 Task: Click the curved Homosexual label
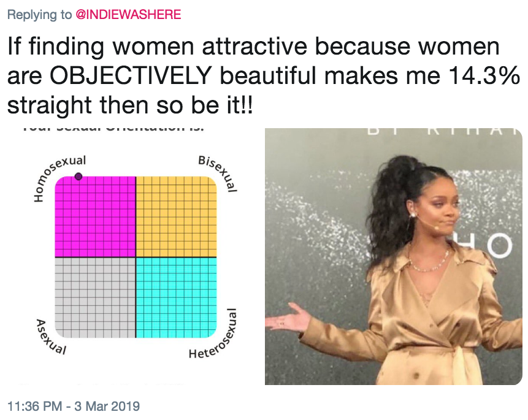(x=56, y=175)
